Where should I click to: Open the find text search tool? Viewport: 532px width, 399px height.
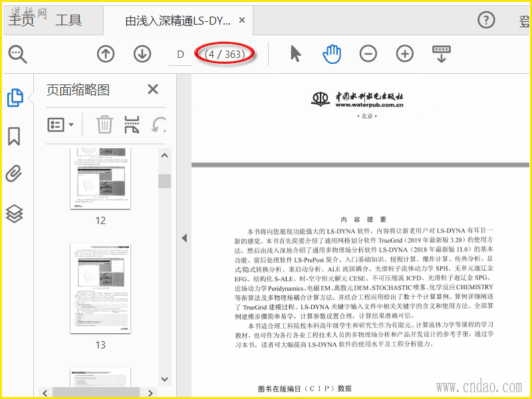pos(18,55)
